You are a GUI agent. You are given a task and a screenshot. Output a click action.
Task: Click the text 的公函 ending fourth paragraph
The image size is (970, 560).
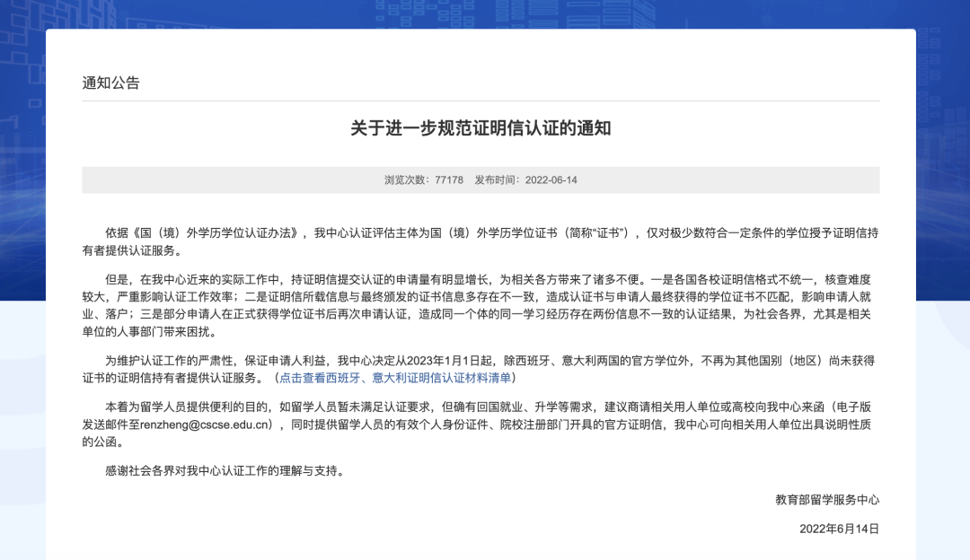(x=101, y=442)
